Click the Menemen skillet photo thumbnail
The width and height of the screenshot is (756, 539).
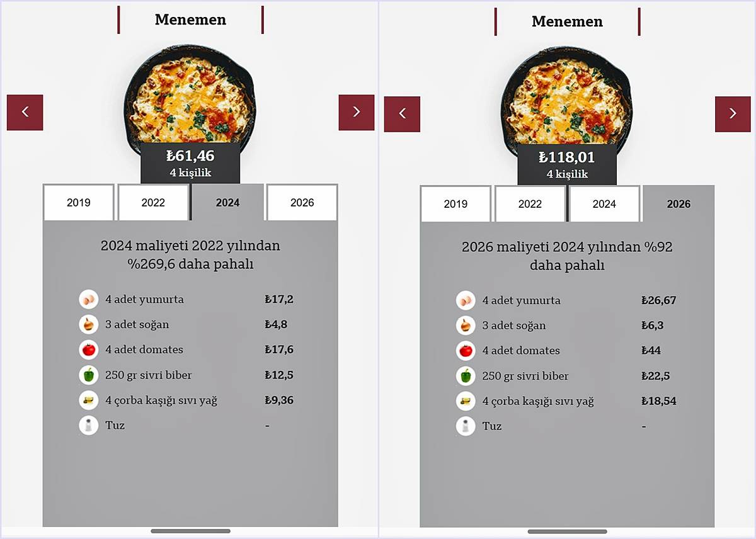(190, 94)
